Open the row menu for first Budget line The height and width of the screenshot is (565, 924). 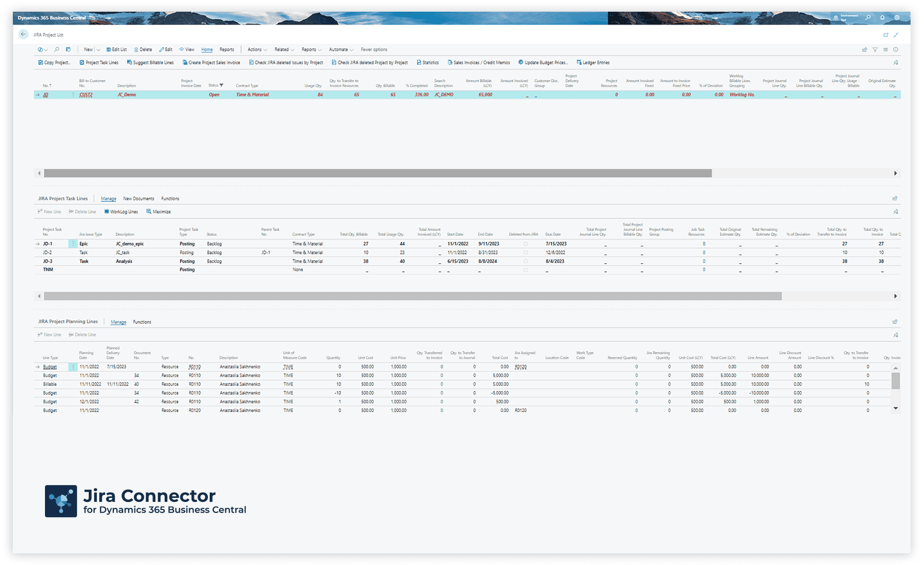(x=73, y=367)
